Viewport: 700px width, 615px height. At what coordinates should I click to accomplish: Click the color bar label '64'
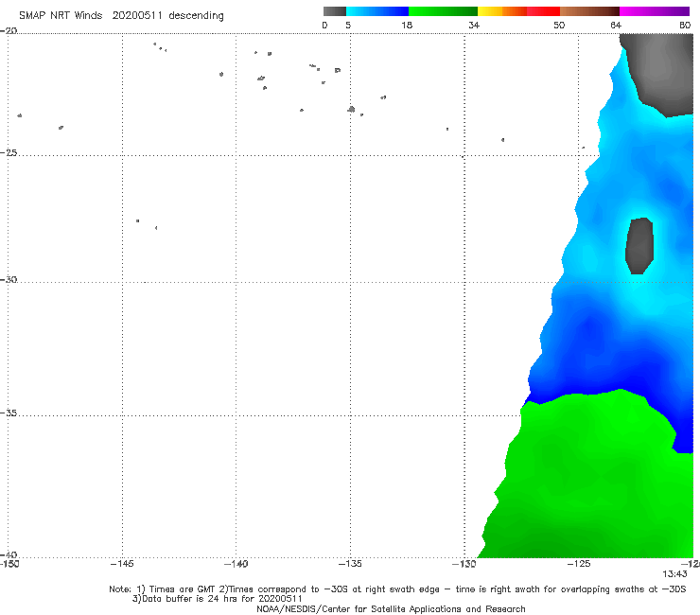(616, 25)
